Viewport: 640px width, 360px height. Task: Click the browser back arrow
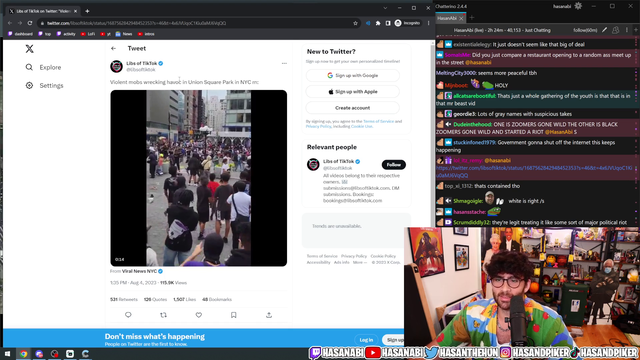(10, 23)
